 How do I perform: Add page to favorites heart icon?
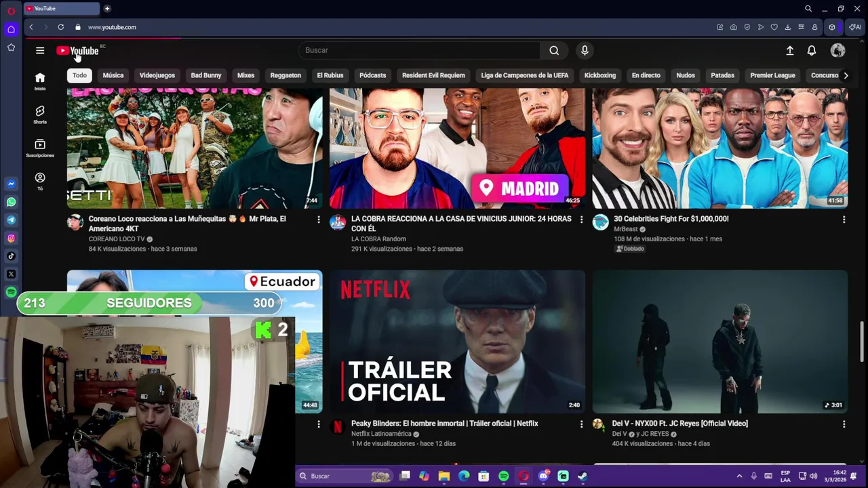point(774,27)
